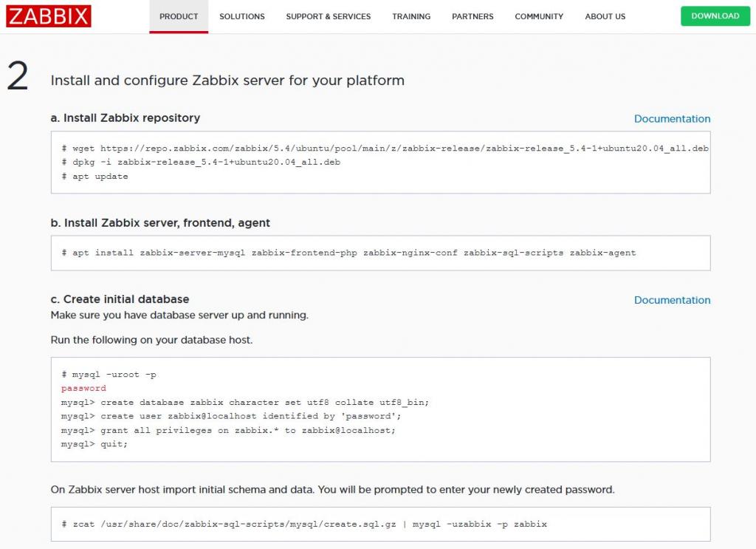Click the mysql quit; line
The image size is (756, 549).
click(x=94, y=444)
